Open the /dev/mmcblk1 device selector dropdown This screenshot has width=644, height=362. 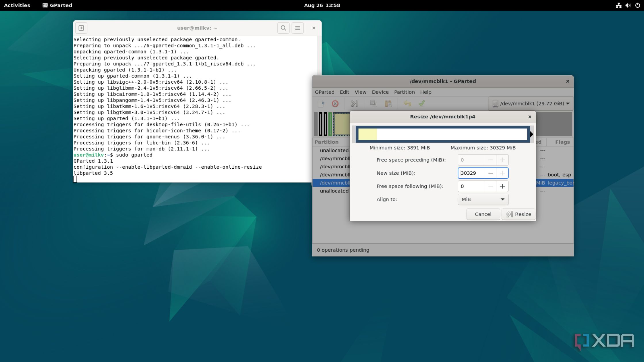(x=531, y=103)
